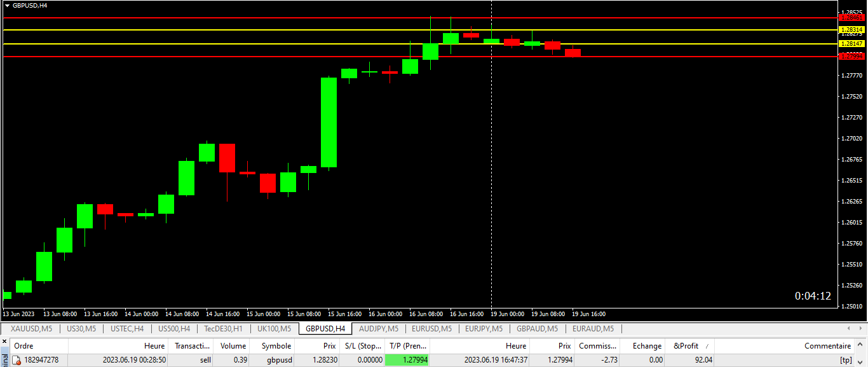Viewport: 868px width, 367px height.
Task: Open the US500,H4 chart tab
Action: tap(173, 329)
